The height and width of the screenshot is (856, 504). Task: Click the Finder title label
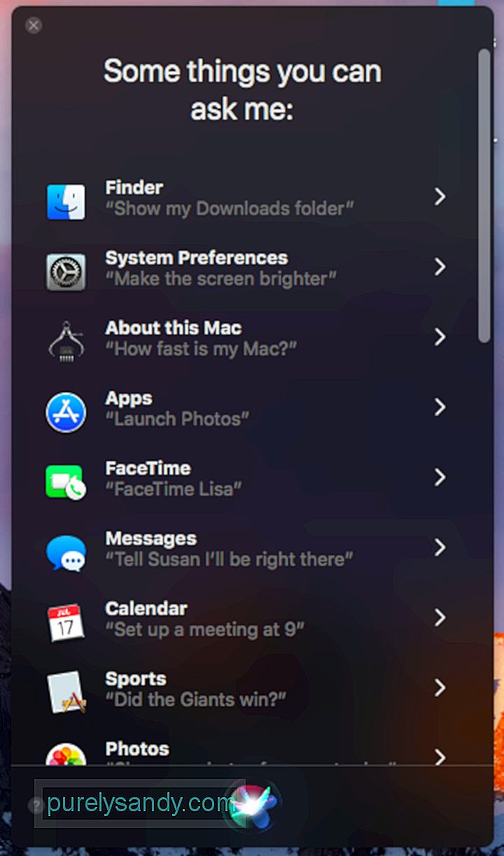pos(134,188)
